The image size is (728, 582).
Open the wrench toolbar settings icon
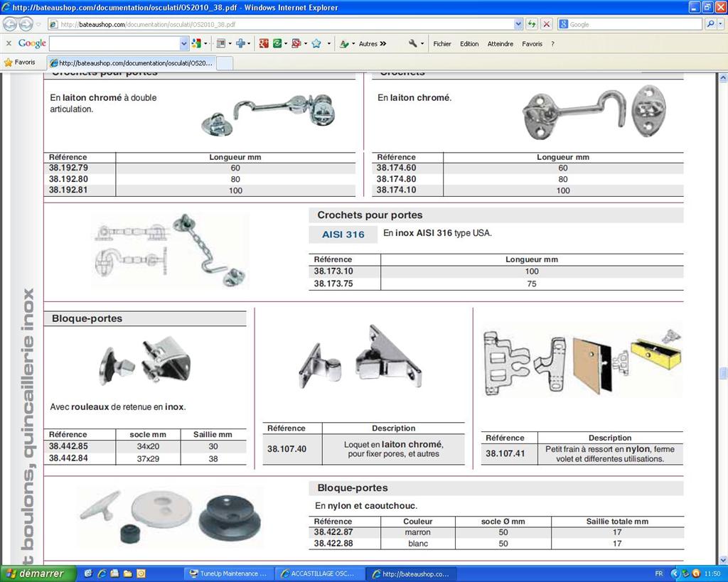click(x=413, y=43)
